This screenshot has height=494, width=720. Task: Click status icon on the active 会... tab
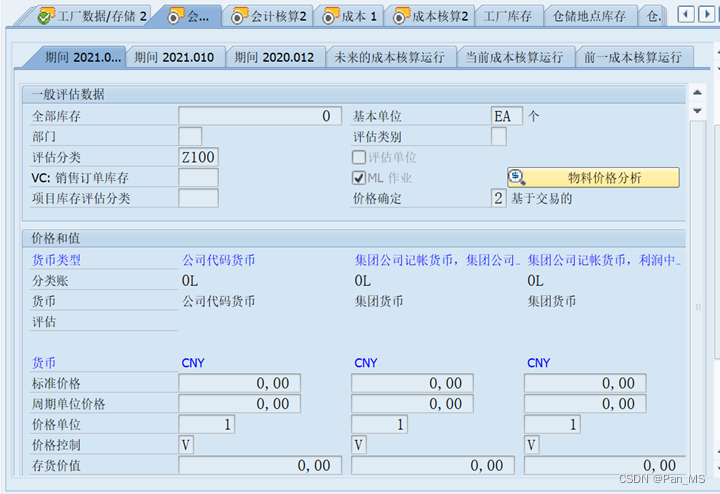coord(174,17)
